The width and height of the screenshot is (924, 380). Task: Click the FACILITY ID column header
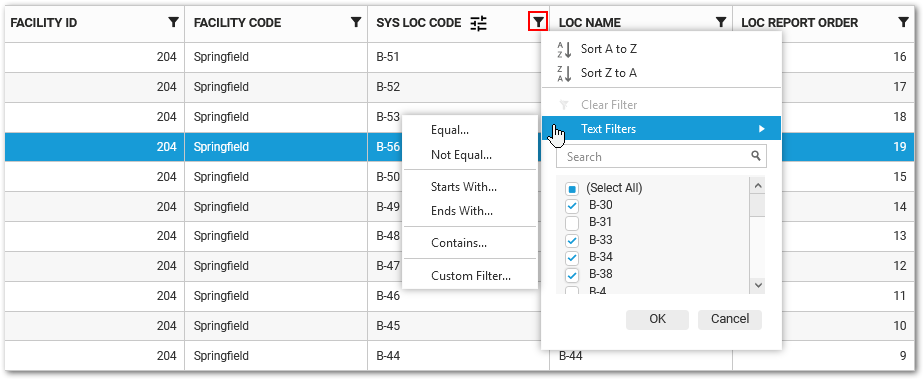[x=94, y=24]
